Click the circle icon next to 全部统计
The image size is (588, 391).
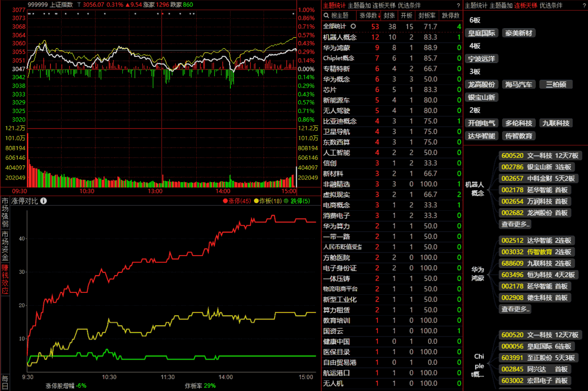coord(353,26)
